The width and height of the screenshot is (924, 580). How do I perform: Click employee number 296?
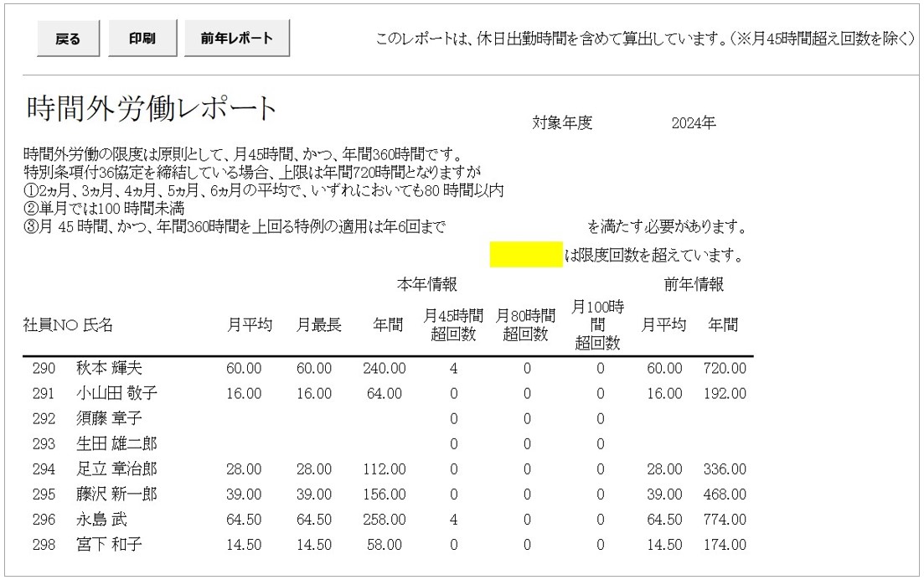[x=44, y=520]
